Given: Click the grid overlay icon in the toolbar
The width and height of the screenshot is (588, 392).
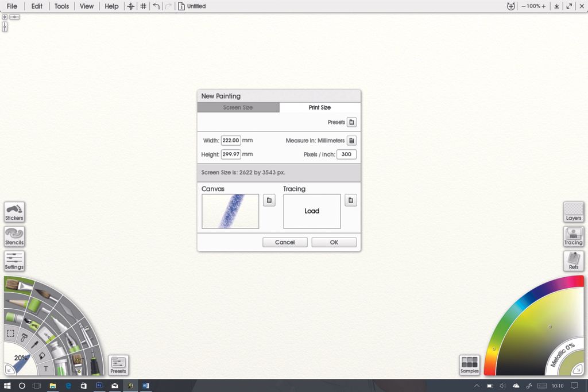Looking at the screenshot, I should pyautogui.click(x=142, y=6).
